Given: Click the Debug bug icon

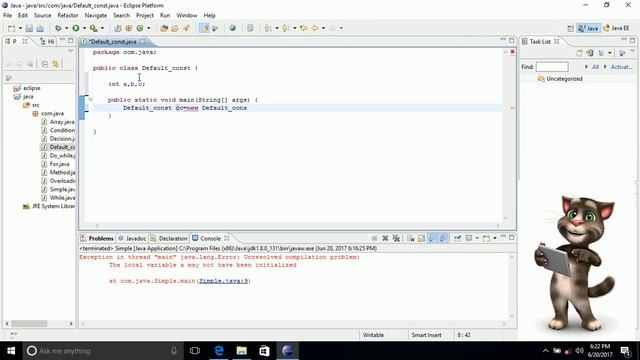Looking at the screenshot, I should point(58,28).
